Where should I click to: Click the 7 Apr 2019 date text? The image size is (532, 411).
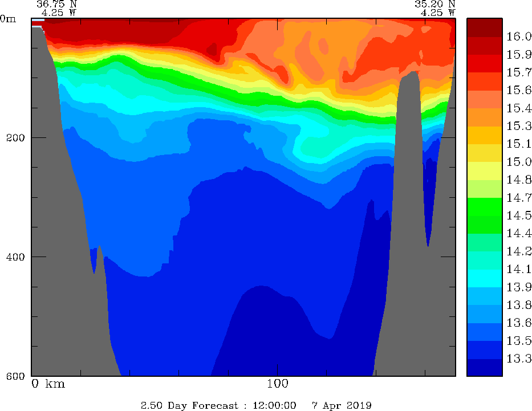(342, 405)
